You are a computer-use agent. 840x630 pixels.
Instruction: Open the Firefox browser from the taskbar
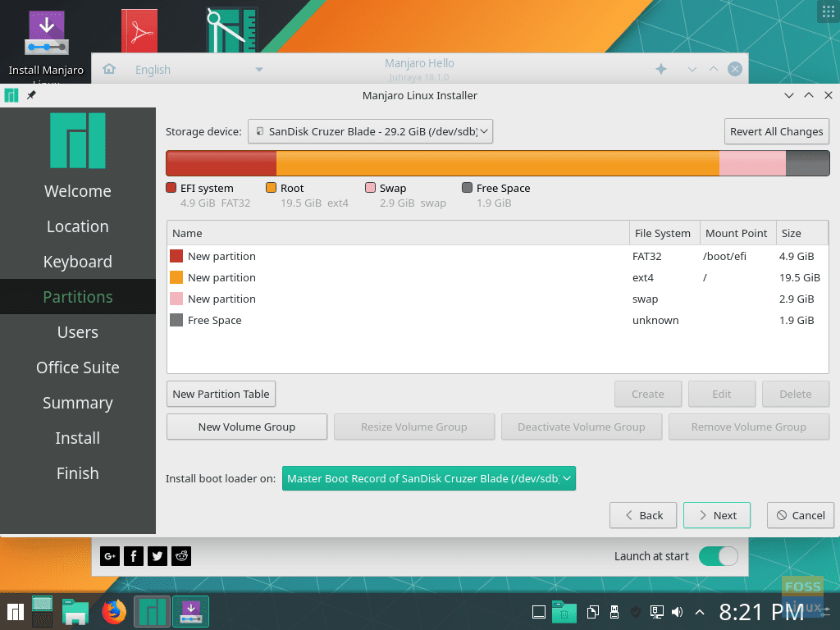pyautogui.click(x=113, y=611)
